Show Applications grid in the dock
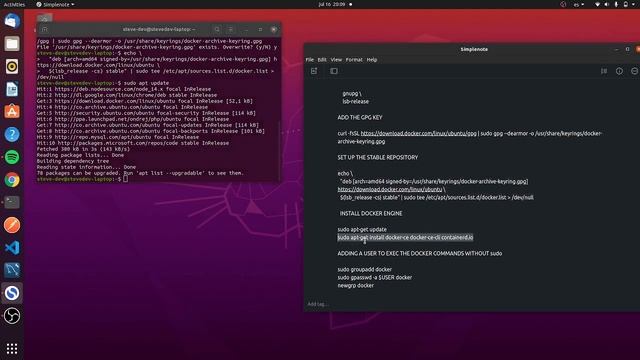The image size is (640, 360). tap(12, 349)
